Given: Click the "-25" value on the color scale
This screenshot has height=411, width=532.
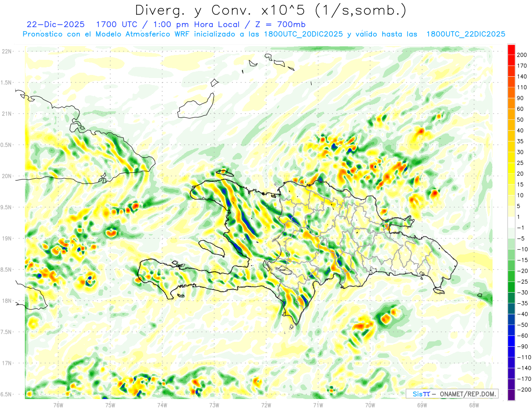Looking at the screenshot, I should point(523,282).
